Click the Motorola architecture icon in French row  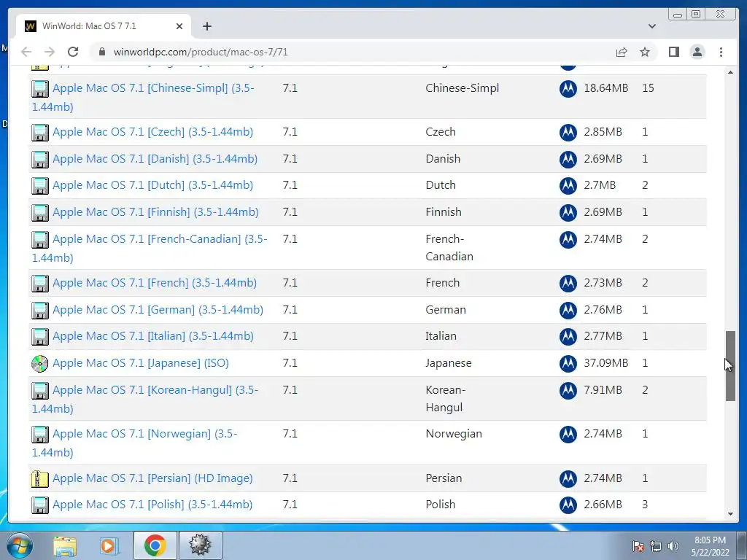point(568,284)
